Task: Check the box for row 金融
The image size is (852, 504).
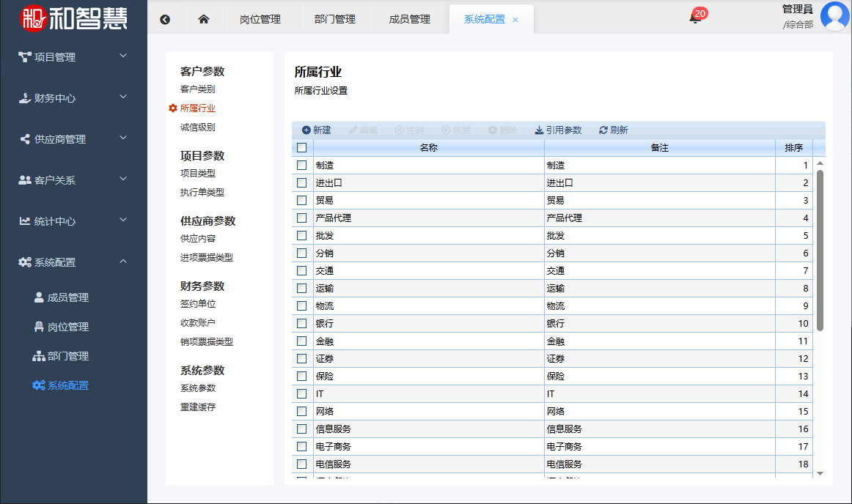Action: coord(302,341)
